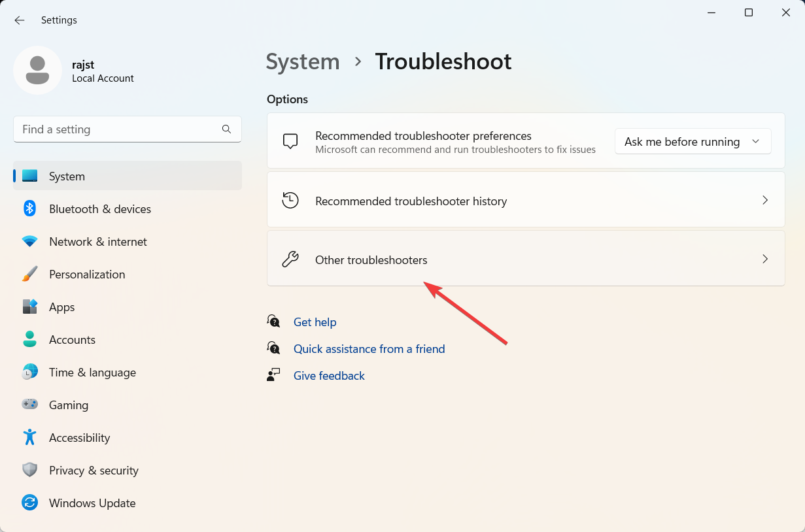Click the Give feedback link

(x=329, y=375)
